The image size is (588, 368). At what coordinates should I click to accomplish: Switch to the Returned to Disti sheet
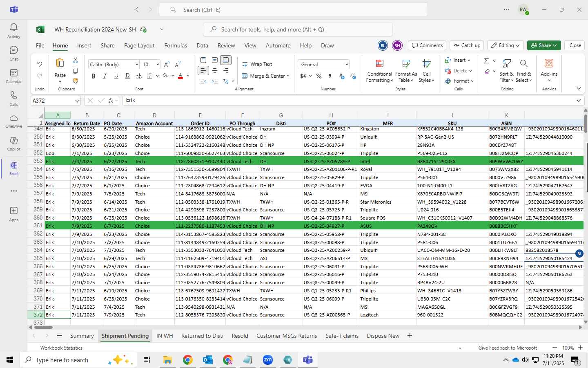[202, 336]
